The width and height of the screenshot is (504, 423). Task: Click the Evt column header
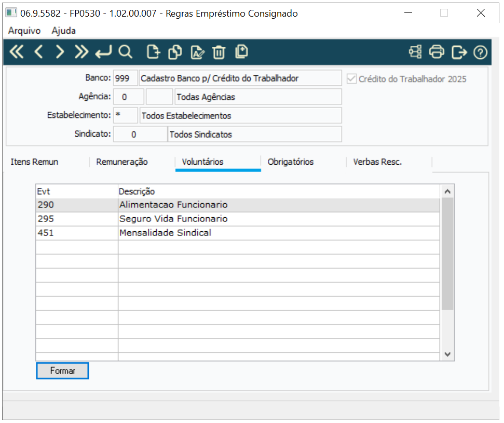[x=77, y=192]
